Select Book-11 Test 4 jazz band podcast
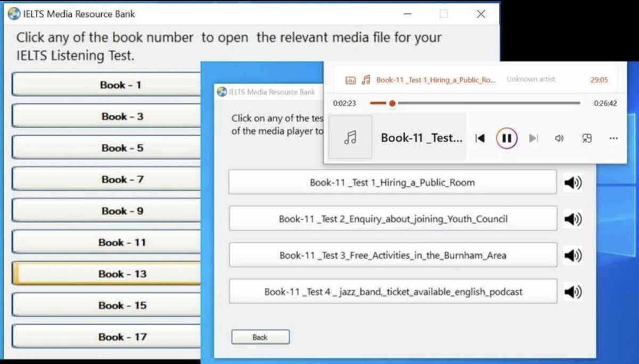The width and height of the screenshot is (639, 364). point(392,291)
